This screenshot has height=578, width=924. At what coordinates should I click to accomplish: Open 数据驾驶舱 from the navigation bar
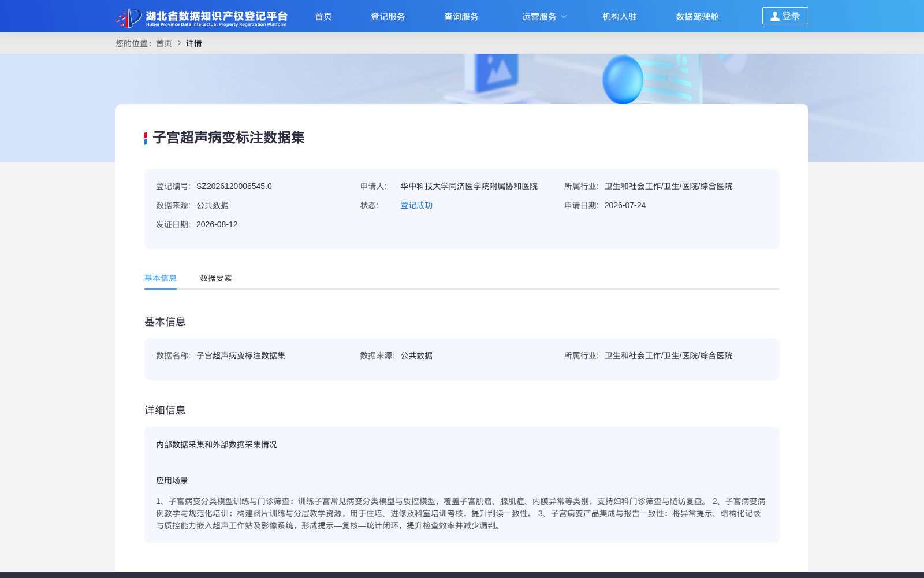(x=698, y=17)
